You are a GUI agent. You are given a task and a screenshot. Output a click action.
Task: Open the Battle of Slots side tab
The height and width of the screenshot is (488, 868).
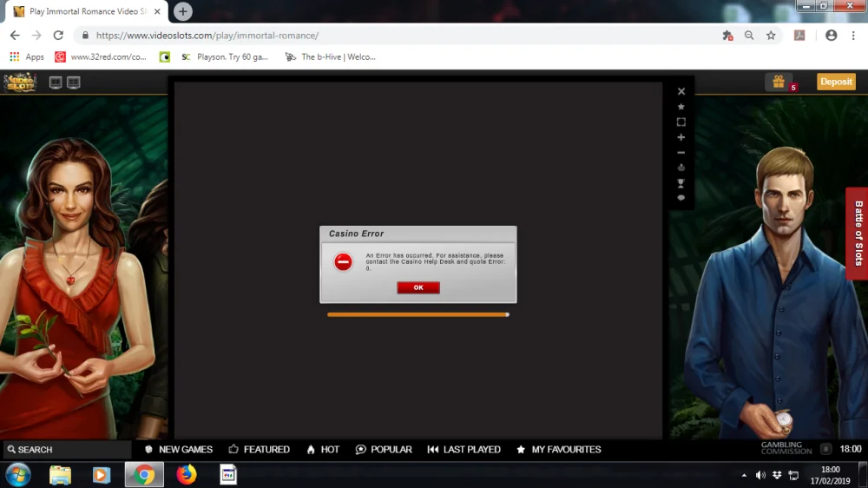pos(858,234)
